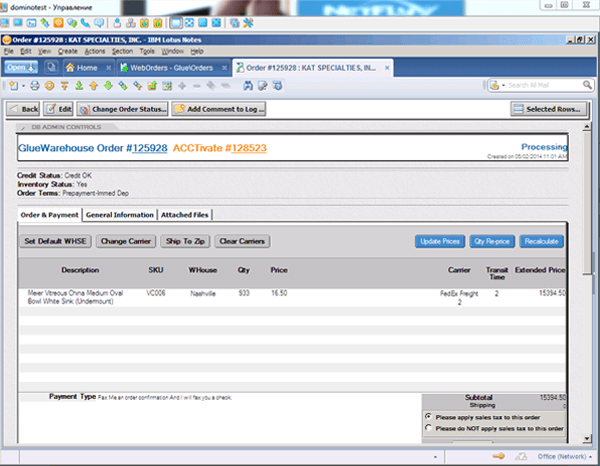Image resolution: width=600 pixels, height=466 pixels.
Task: Open the blue Open dropdown button
Action: [21, 67]
